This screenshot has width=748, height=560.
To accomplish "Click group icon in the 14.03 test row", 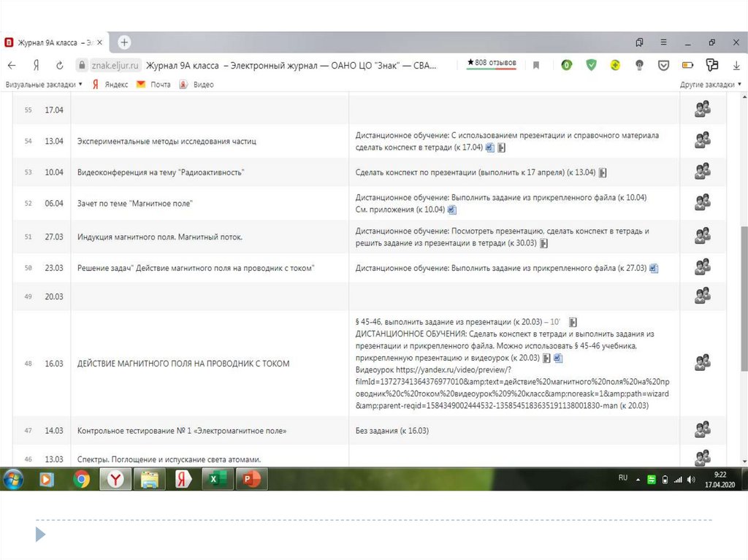I will click(x=702, y=430).
